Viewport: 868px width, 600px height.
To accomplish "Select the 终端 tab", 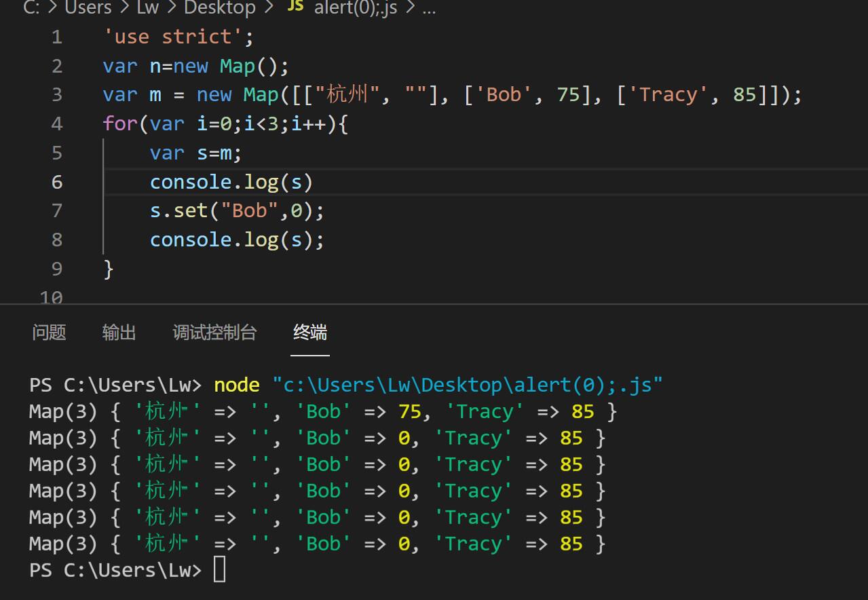I will pos(310,333).
